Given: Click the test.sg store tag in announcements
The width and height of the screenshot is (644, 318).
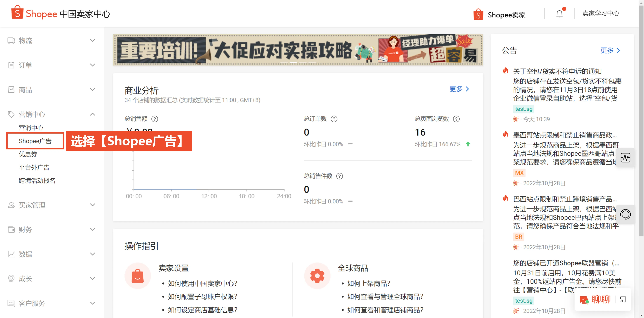Looking at the screenshot, I should pos(524,109).
